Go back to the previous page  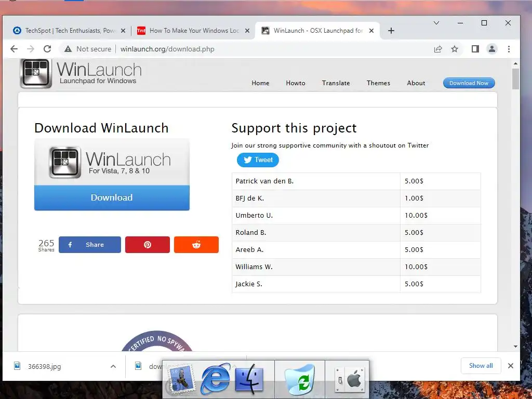click(x=14, y=49)
